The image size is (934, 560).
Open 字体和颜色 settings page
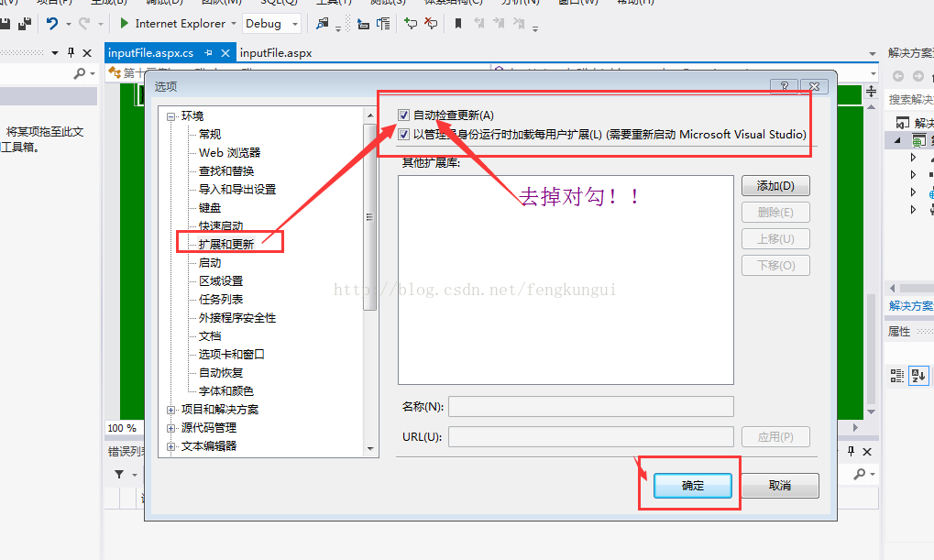226,390
